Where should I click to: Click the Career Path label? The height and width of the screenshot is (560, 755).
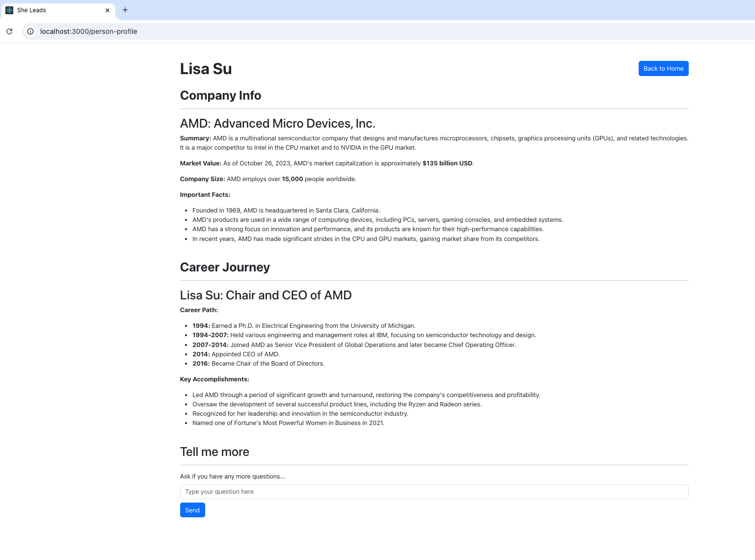click(199, 310)
